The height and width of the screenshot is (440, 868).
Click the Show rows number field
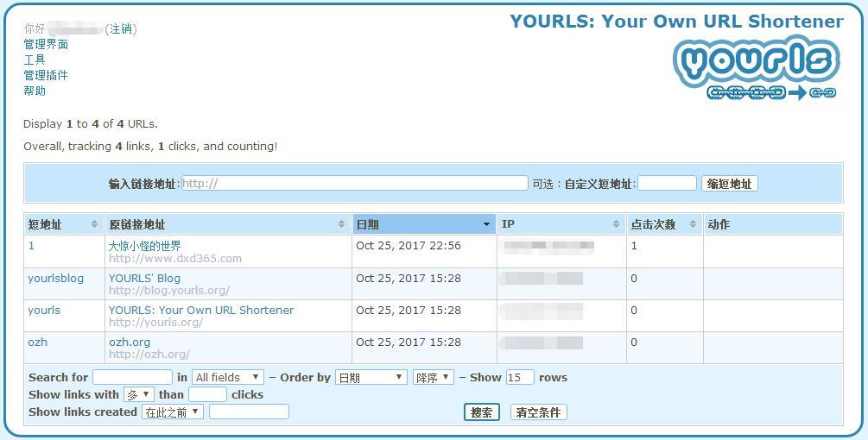(520, 378)
